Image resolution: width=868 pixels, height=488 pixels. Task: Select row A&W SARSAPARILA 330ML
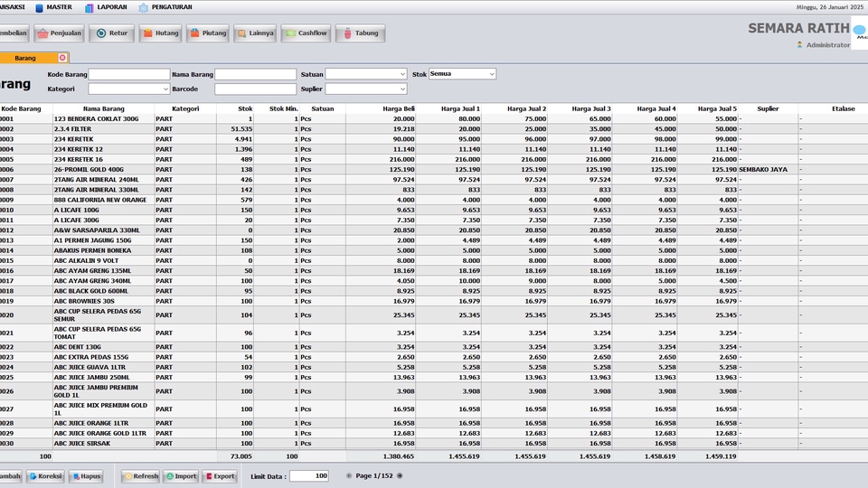434,230
